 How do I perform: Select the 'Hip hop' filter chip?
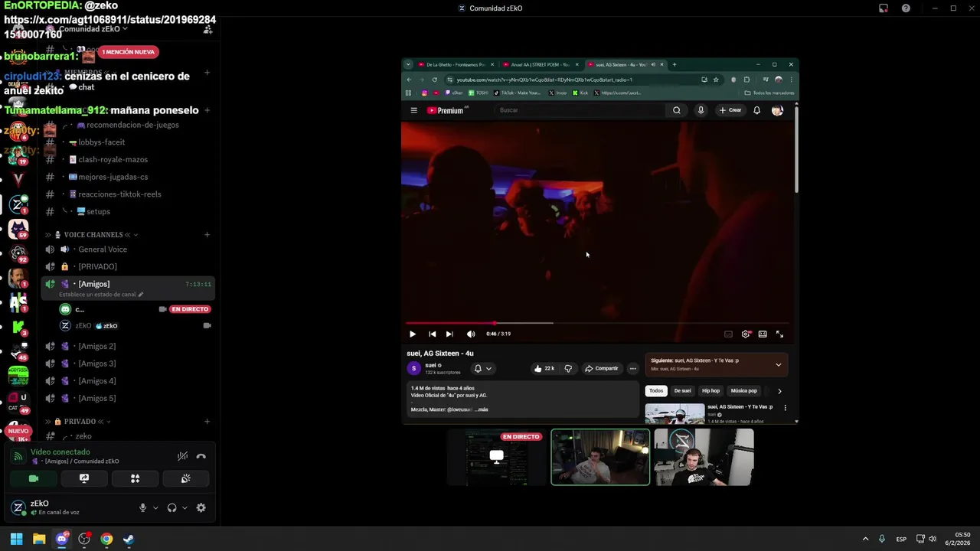tap(710, 390)
